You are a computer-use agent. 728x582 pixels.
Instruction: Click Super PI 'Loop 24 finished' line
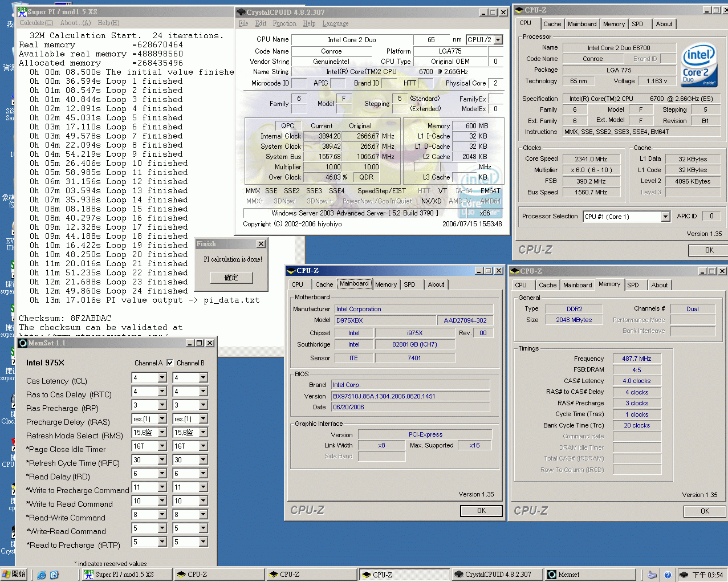tap(108, 291)
